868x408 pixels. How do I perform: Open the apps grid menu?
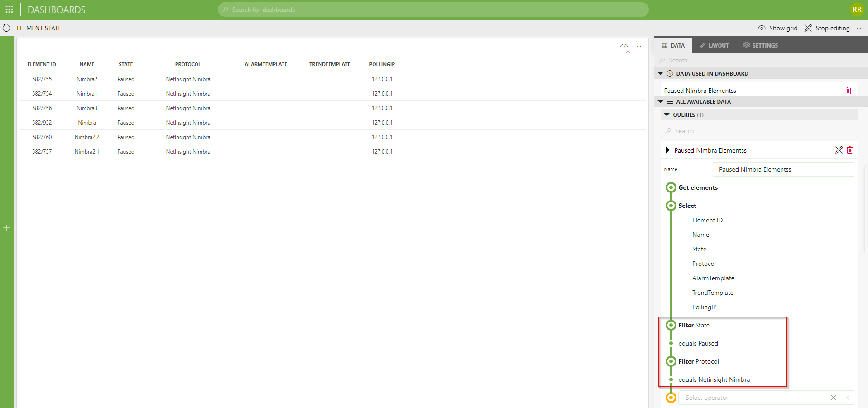(9, 10)
